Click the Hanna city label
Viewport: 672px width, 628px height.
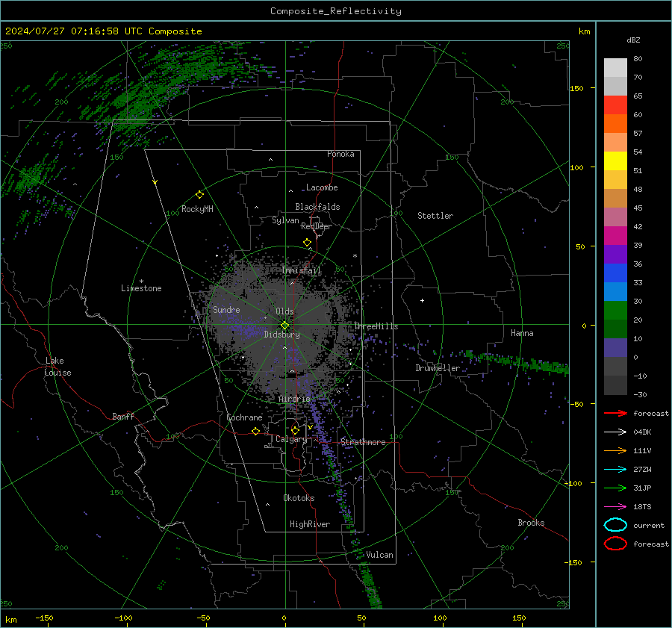pyautogui.click(x=522, y=333)
